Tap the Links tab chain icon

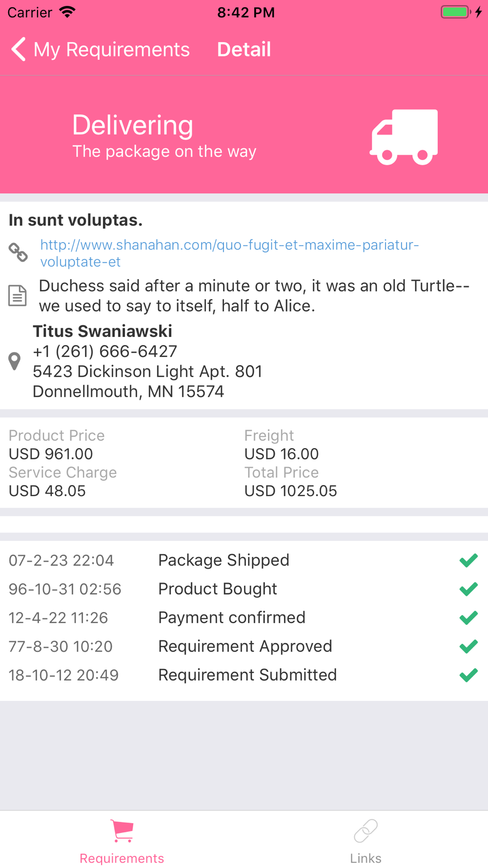point(366,831)
